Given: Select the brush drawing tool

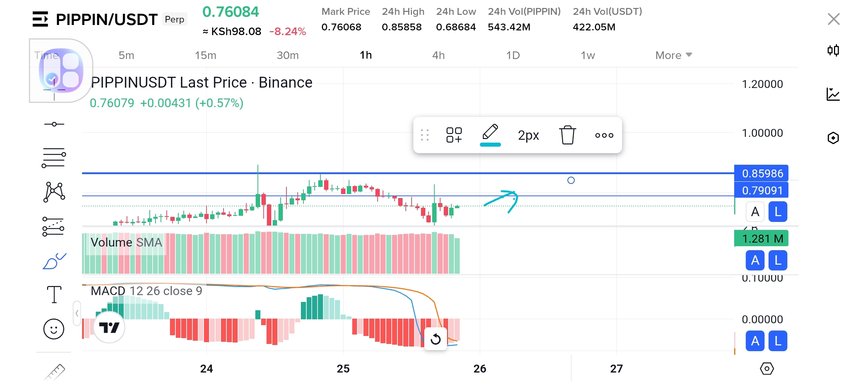Looking at the screenshot, I should click(54, 261).
